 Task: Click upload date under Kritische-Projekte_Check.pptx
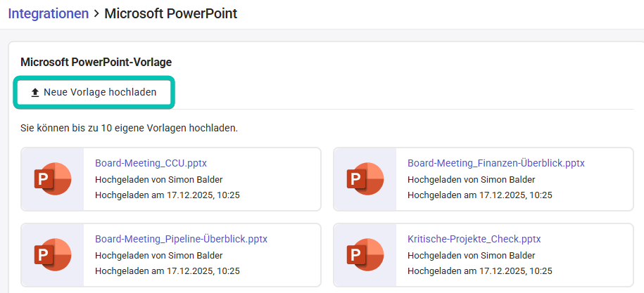pyautogui.click(x=480, y=271)
